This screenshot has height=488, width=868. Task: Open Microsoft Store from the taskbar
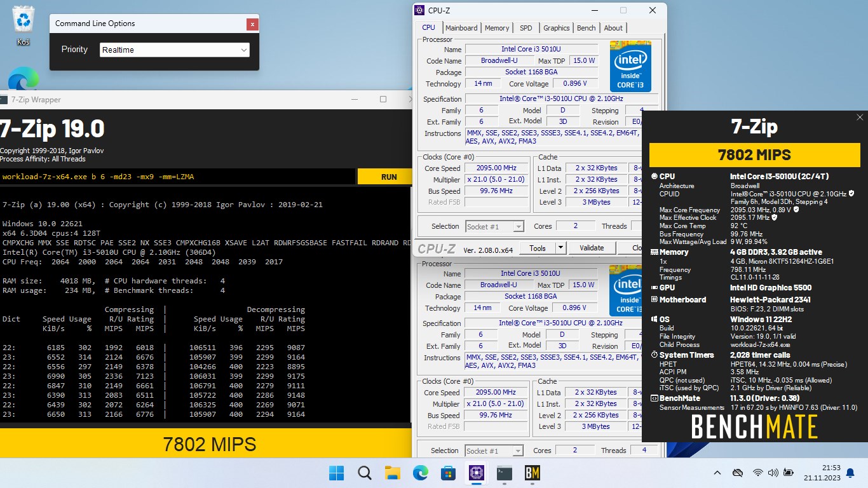(448, 473)
